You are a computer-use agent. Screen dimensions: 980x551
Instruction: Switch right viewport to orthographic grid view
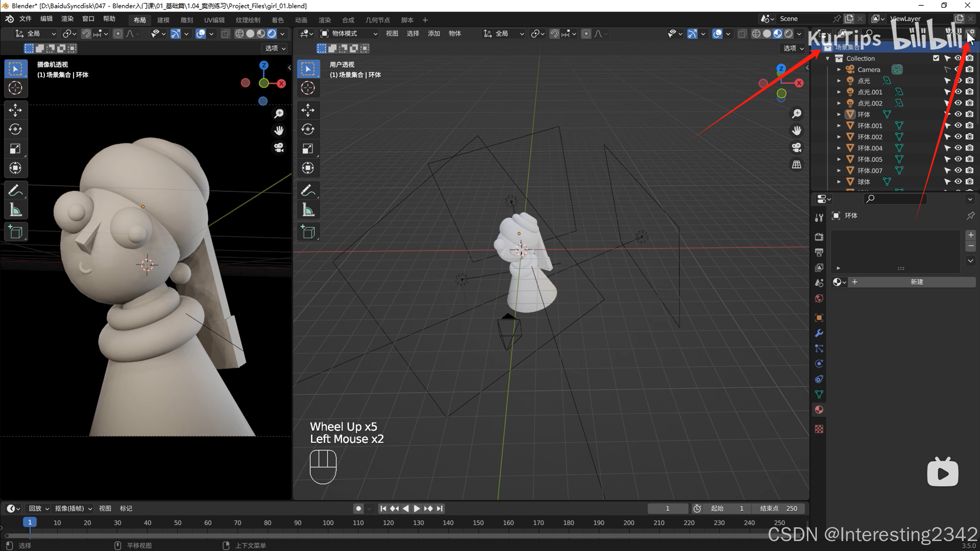[797, 165]
